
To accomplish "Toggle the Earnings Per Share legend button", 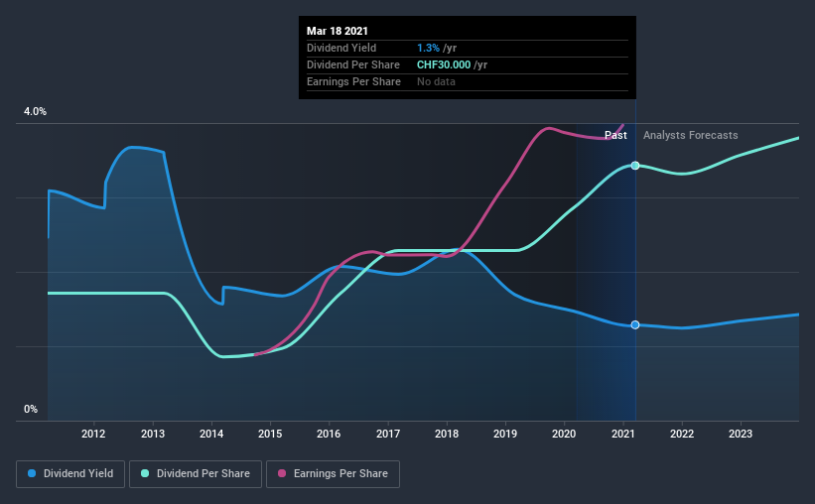I will coord(333,474).
